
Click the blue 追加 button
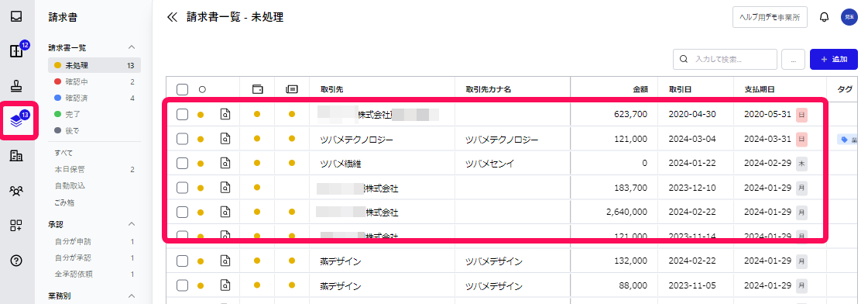834,60
